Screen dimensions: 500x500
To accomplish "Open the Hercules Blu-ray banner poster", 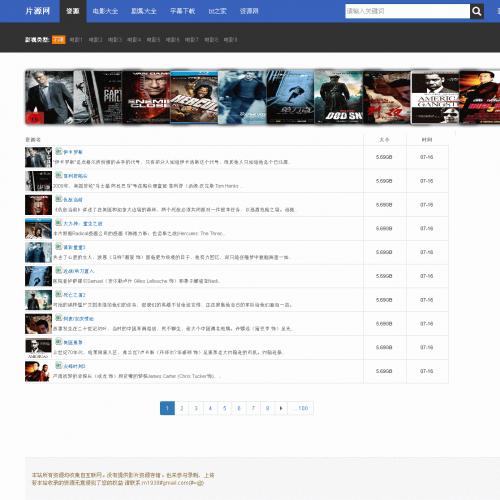I will pyautogui.click(x=194, y=97).
